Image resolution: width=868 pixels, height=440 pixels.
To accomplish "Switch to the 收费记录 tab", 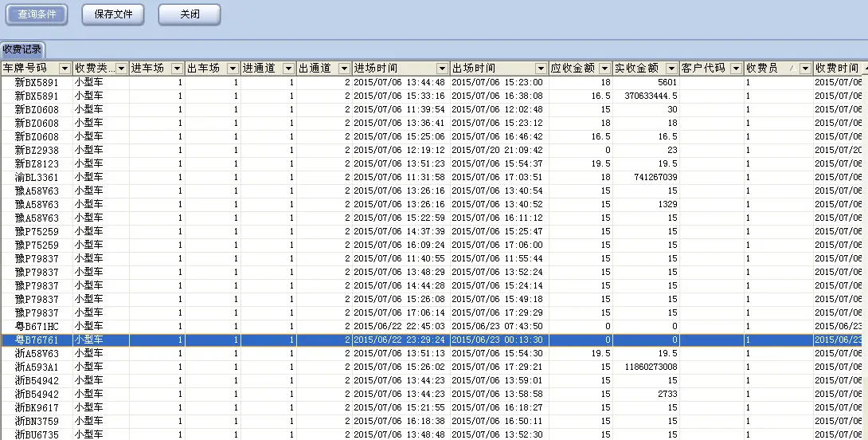I will coord(22,49).
